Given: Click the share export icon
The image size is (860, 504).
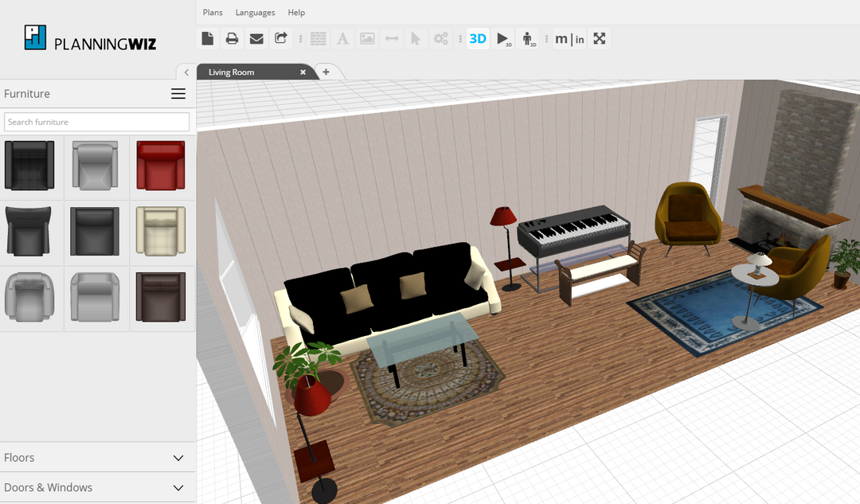Looking at the screenshot, I should (280, 38).
